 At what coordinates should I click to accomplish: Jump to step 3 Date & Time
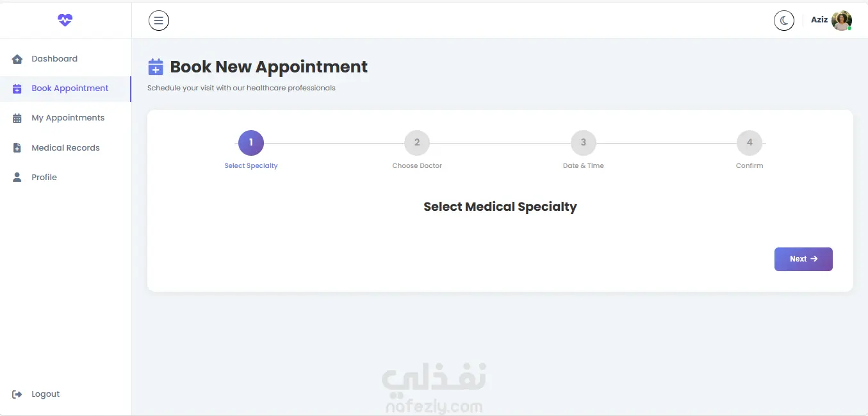[x=583, y=143]
